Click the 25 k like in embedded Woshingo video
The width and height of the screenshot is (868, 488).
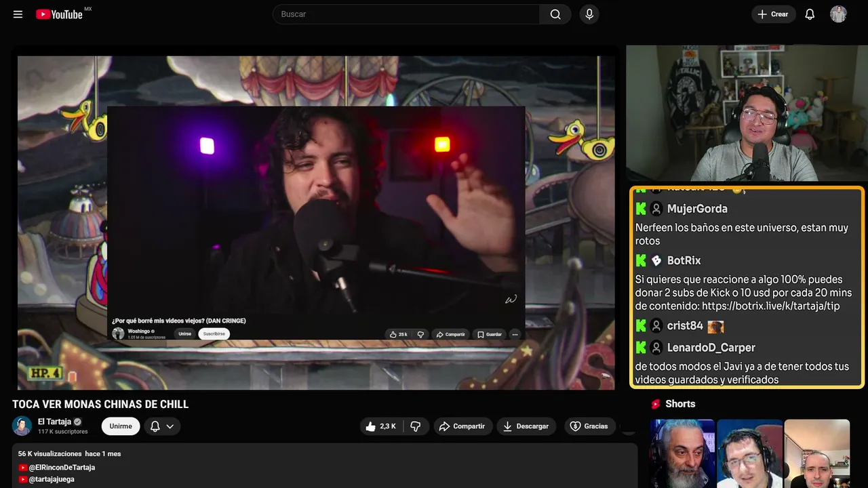coord(398,334)
